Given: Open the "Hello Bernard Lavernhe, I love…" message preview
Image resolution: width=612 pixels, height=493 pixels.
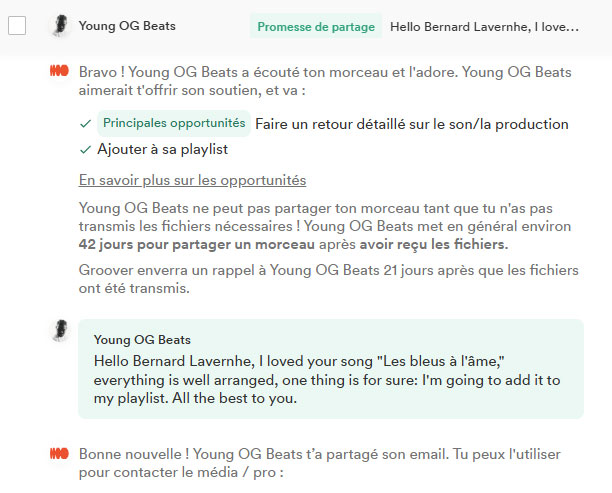Looking at the screenshot, I should tap(484, 27).
